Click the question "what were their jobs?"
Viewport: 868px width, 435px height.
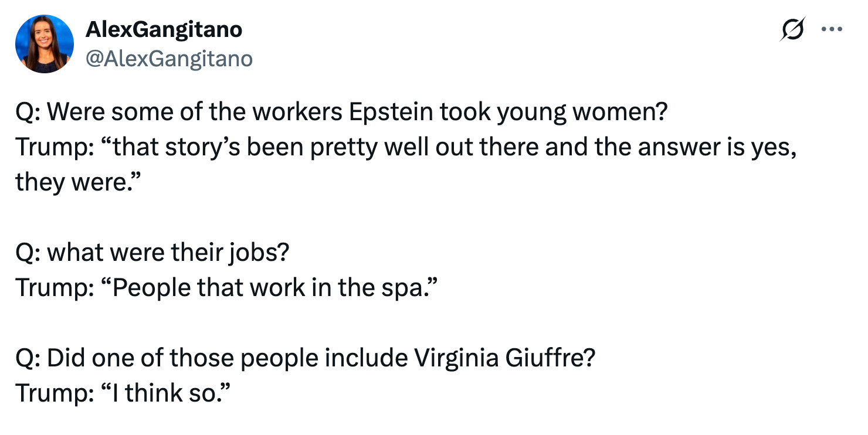click(152, 253)
